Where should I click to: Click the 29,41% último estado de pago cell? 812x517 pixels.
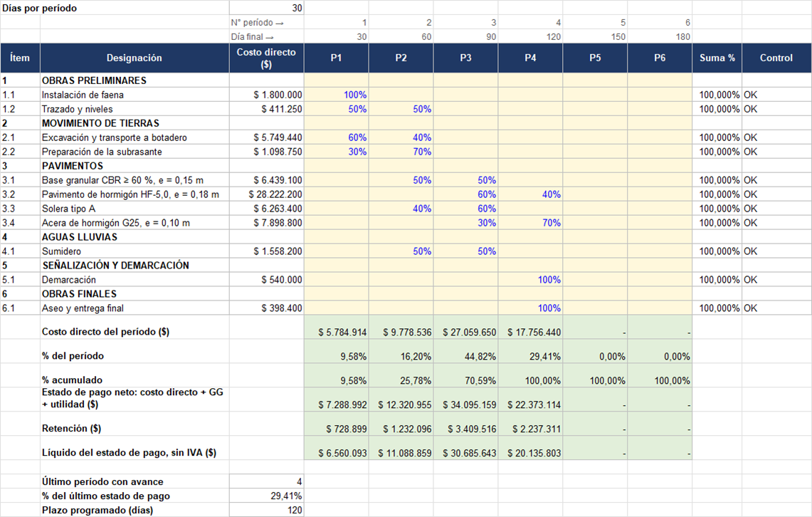267,496
